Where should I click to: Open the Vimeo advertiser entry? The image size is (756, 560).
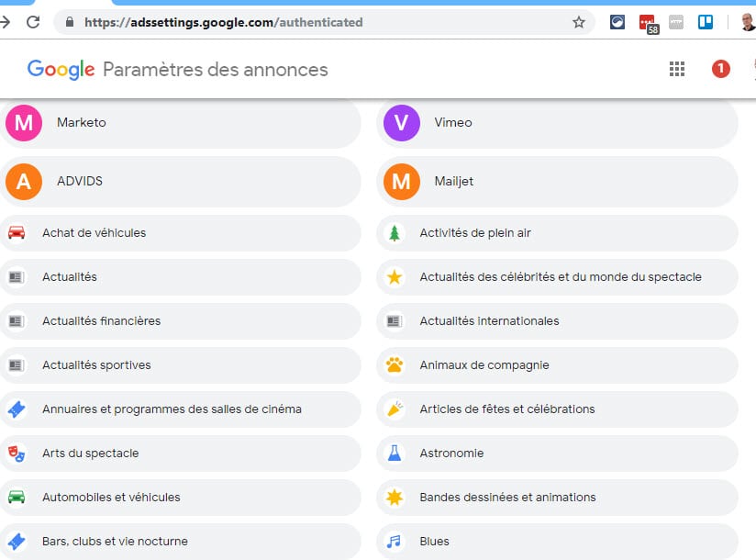click(x=557, y=122)
